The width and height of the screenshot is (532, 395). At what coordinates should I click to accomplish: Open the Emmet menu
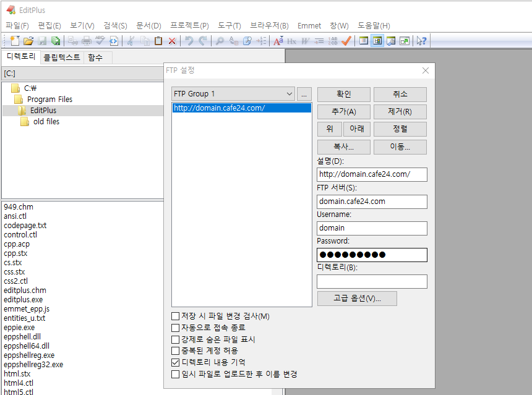pyautogui.click(x=309, y=25)
